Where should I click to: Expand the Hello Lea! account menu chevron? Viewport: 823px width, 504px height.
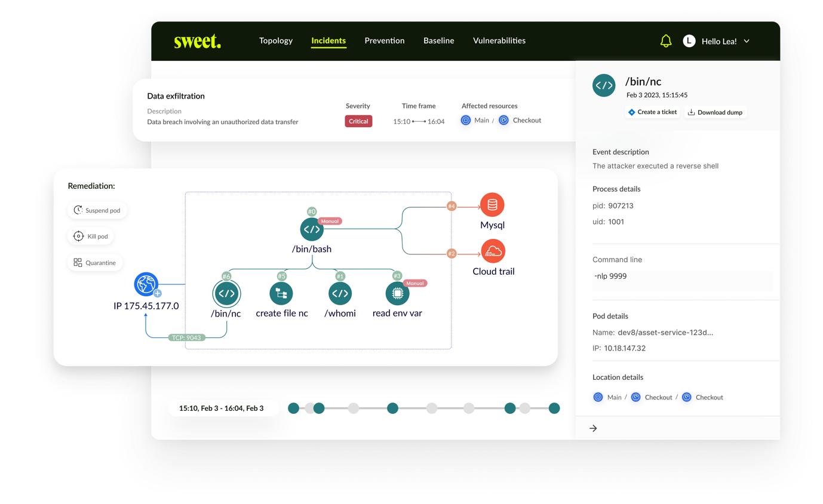747,41
